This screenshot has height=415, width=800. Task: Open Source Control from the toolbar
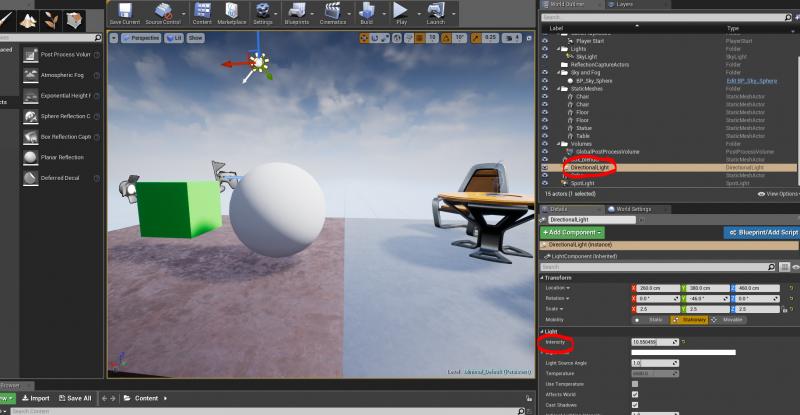click(x=163, y=13)
